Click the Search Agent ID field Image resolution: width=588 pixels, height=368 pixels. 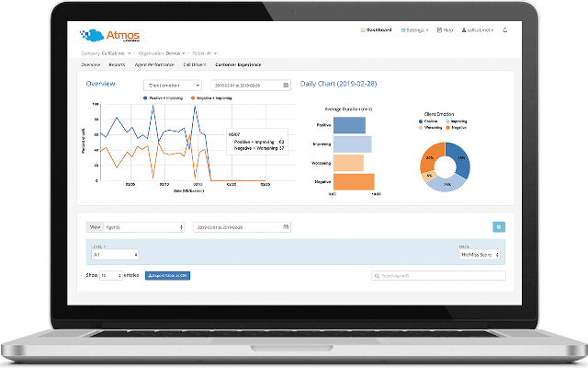[x=438, y=276]
